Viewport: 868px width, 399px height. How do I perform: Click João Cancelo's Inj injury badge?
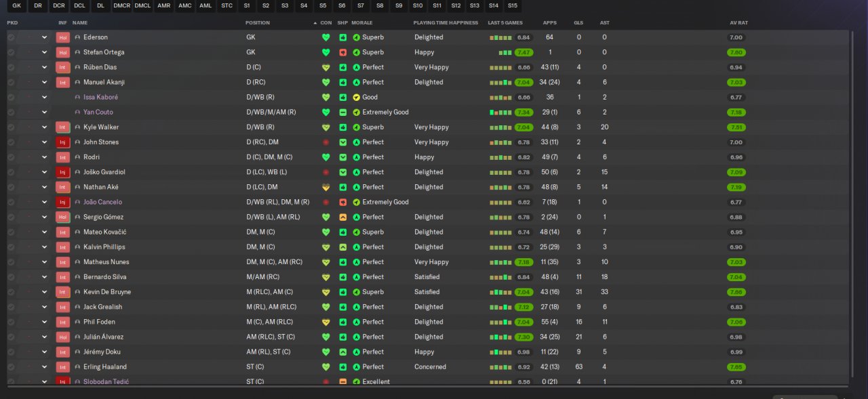click(63, 202)
